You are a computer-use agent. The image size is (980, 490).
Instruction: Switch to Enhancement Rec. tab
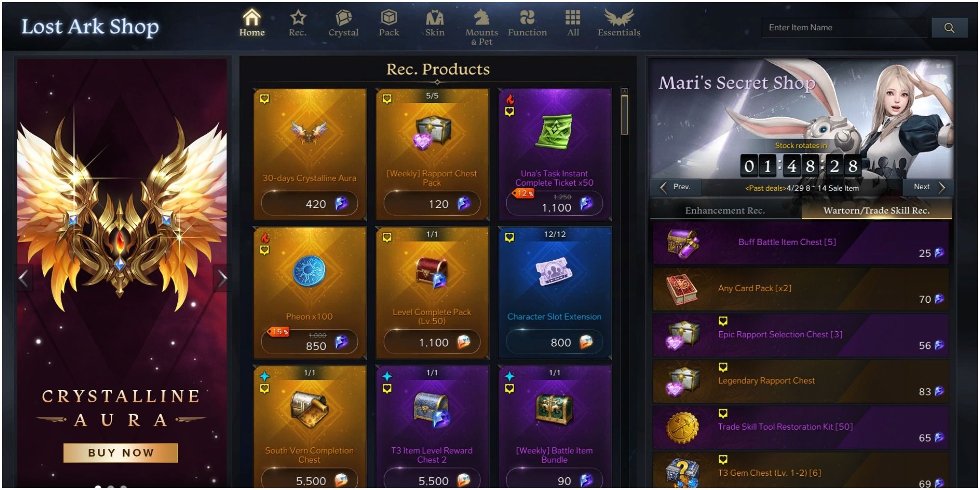tap(725, 211)
